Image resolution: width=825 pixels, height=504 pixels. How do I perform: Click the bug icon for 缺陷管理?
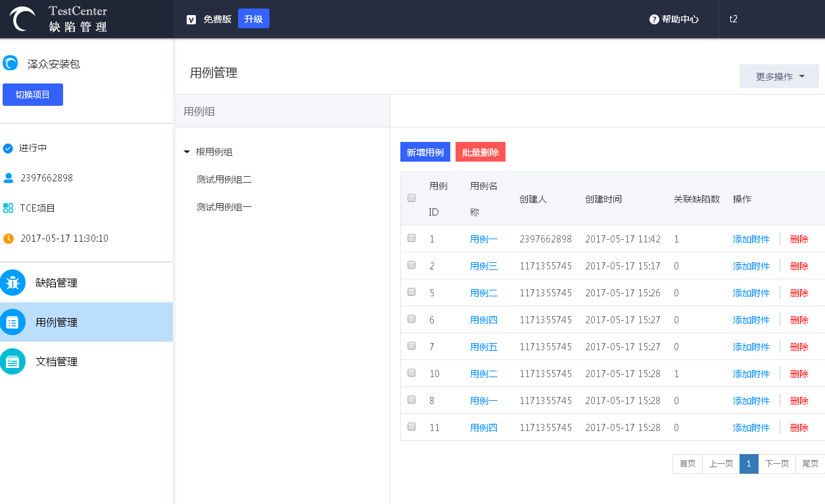coord(12,283)
